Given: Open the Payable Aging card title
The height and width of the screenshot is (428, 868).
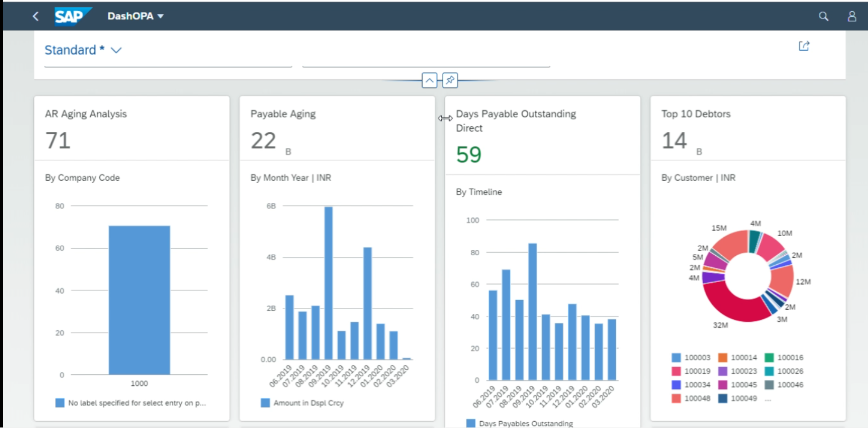Looking at the screenshot, I should pos(283,114).
